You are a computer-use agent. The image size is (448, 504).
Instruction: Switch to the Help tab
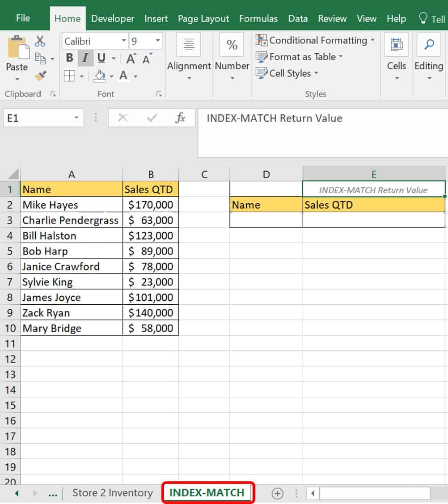[396, 19]
